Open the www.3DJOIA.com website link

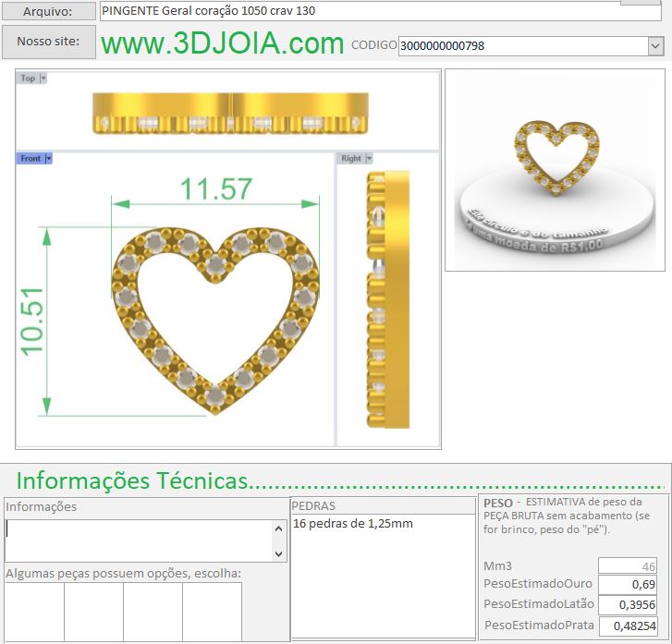[222, 43]
